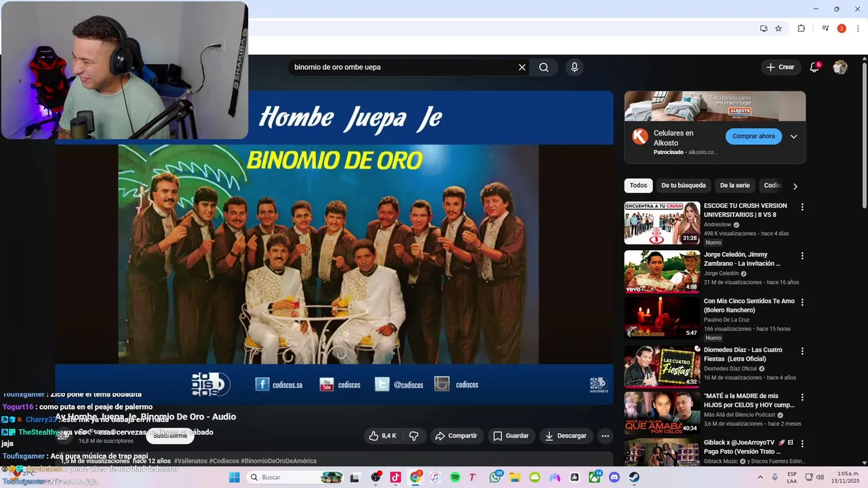Open File Explorer from the taskbar
868x488 pixels.
point(515,477)
